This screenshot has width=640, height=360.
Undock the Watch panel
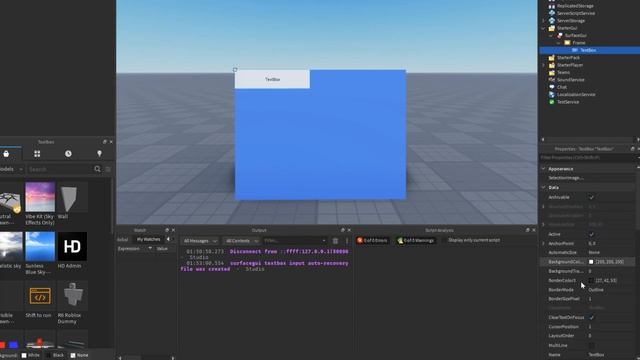pyautogui.click(x=167, y=230)
